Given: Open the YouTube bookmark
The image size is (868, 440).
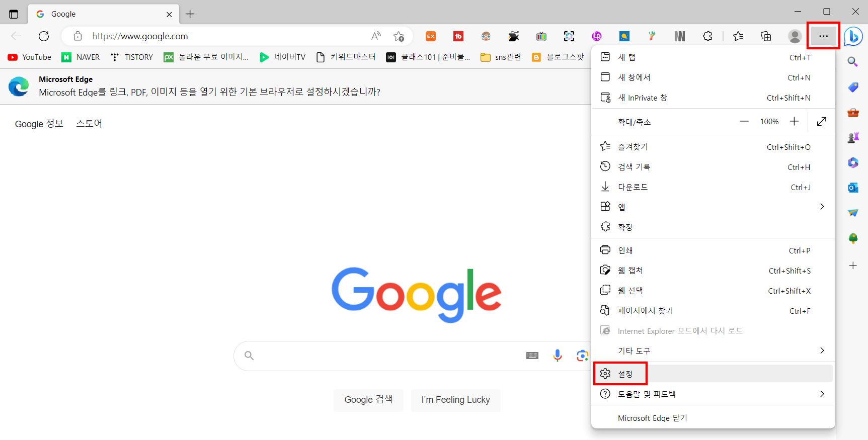Looking at the screenshot, I should coord(30,57).
